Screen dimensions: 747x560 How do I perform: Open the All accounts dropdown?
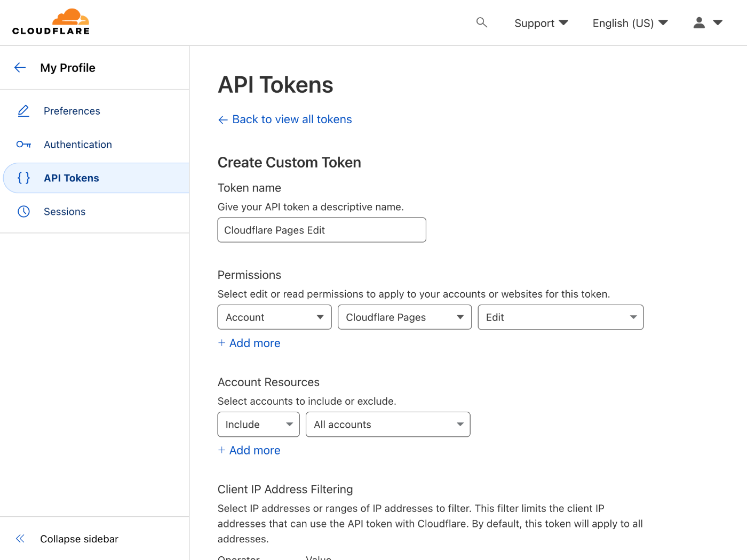point(388,425)
